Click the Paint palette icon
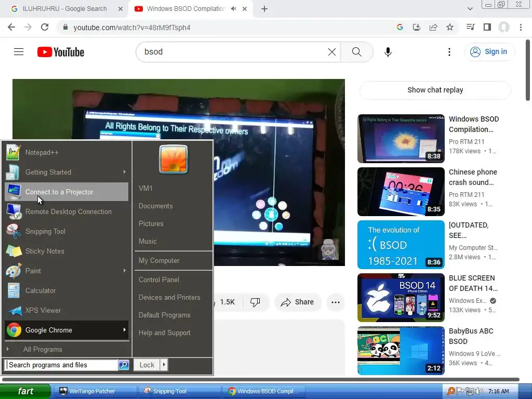The image size is (532, 399). coord(14,271)
